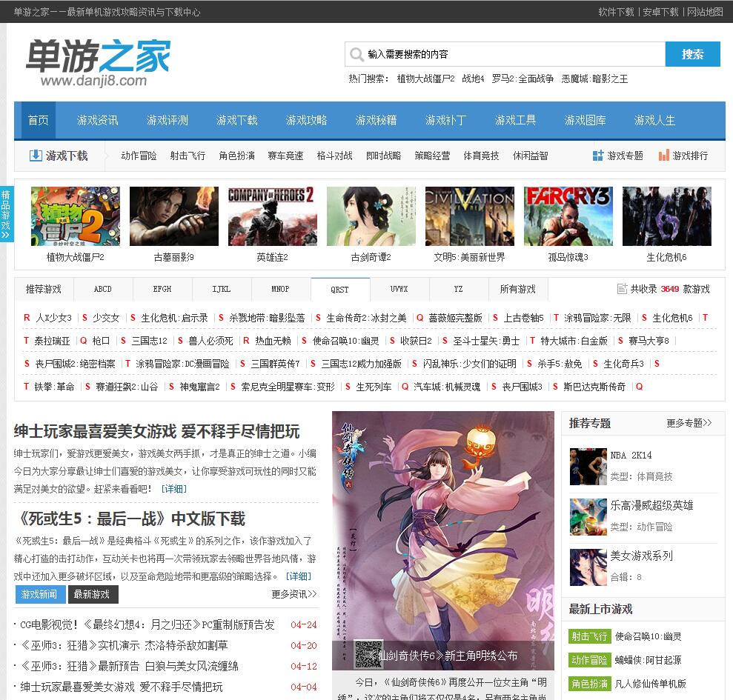Image resolution: width=733 pixels, height=700 pixels.
Task: Select 策略经营 game category
Action: (x=432, y=156)
